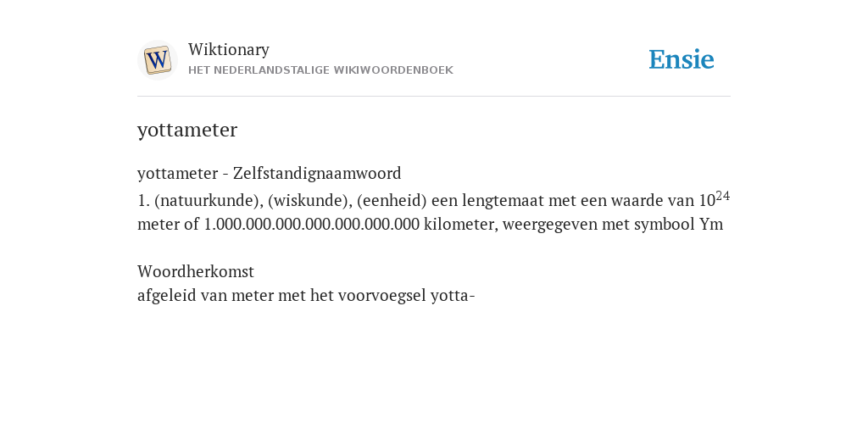Click the '(eenheid)' label
The image size is (868, 434).
tap(392, 201)
